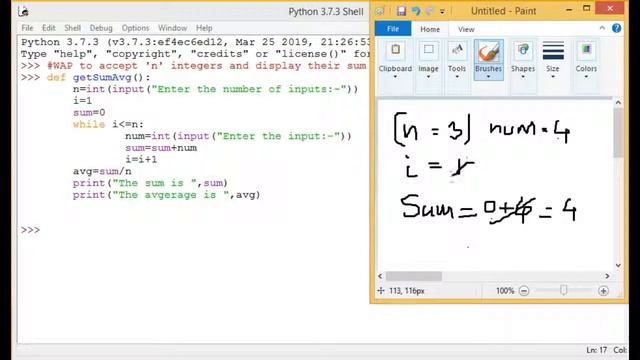Open the Tools group in Paint
This screenshot has width=640, height=360.
pos(457,60)
